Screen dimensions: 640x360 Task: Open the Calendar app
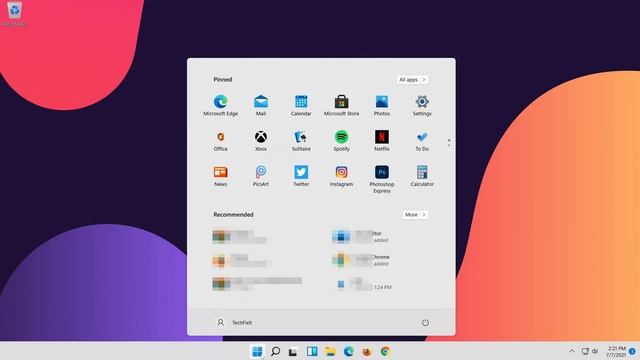[301, 105]
